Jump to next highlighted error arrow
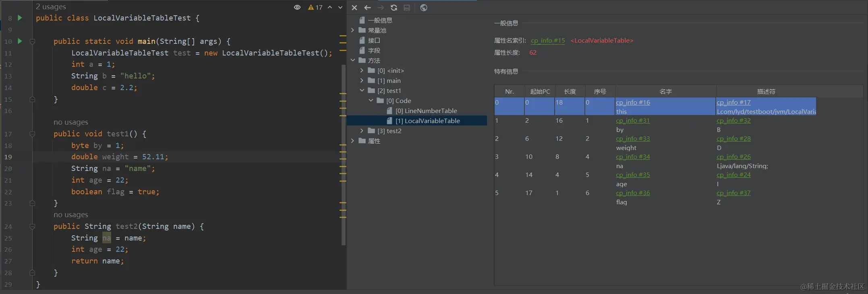The image size is (868, 294). click(340, 7)
